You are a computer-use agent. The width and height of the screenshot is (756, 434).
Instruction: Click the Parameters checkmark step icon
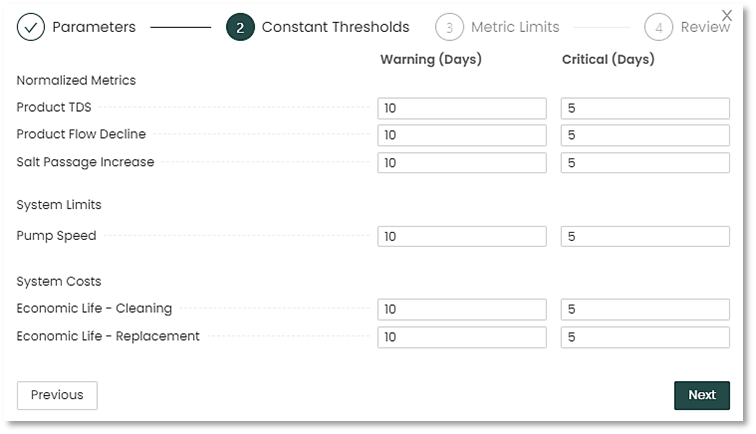31,27
